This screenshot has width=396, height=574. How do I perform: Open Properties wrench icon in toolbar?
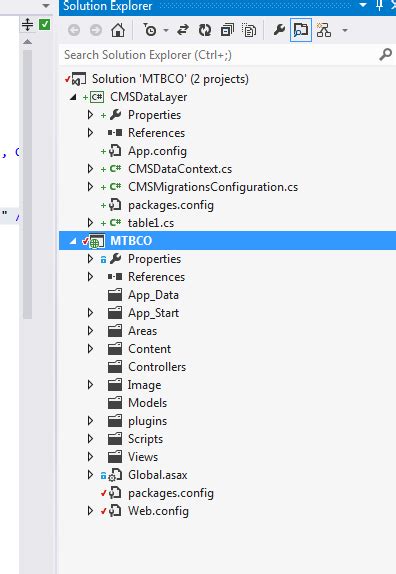(x=279, y=30)
